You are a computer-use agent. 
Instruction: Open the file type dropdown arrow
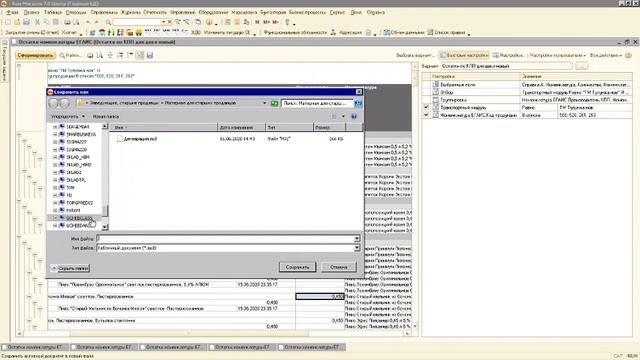click(357, 248)
